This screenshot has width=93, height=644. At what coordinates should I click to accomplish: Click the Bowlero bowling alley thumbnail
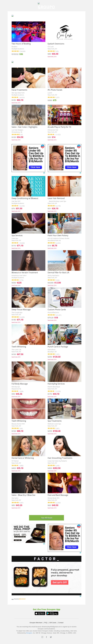click(x=28, y=32)
